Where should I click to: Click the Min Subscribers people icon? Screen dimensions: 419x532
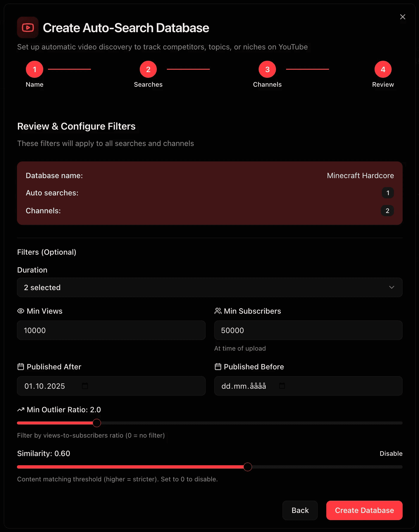(218, 311)
